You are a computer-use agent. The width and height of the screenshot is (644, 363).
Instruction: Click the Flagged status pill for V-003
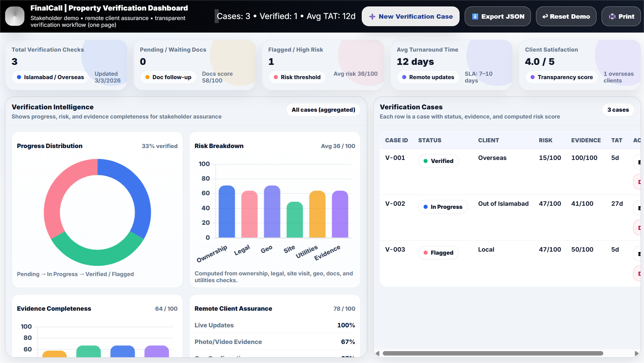pos(438,253)
